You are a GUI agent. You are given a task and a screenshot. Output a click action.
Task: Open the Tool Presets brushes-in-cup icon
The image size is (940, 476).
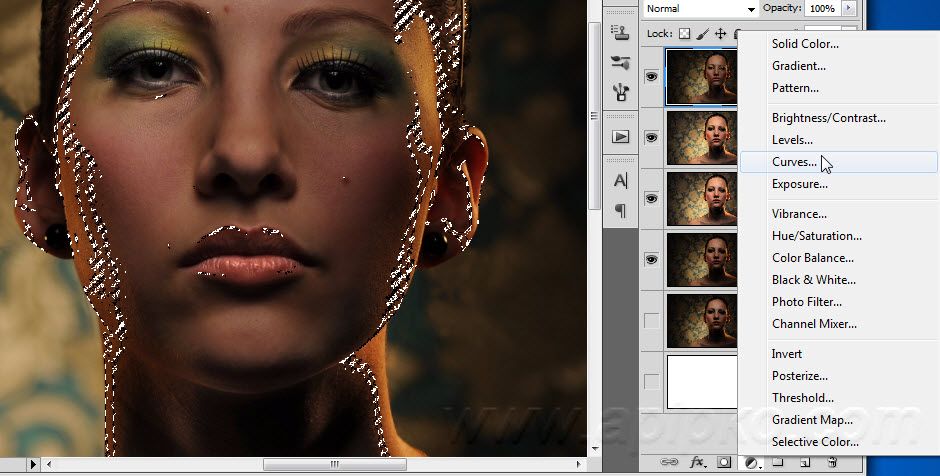pos(620,92)
